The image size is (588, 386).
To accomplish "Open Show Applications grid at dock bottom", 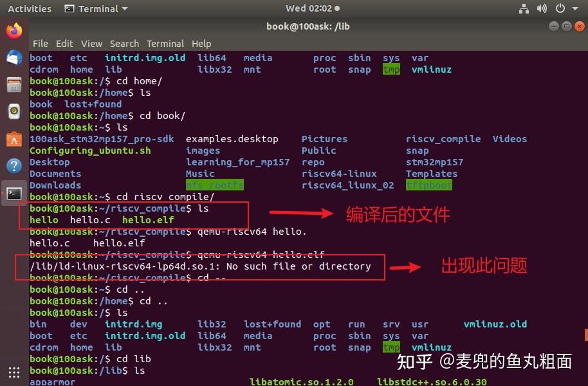I will 14,374.
